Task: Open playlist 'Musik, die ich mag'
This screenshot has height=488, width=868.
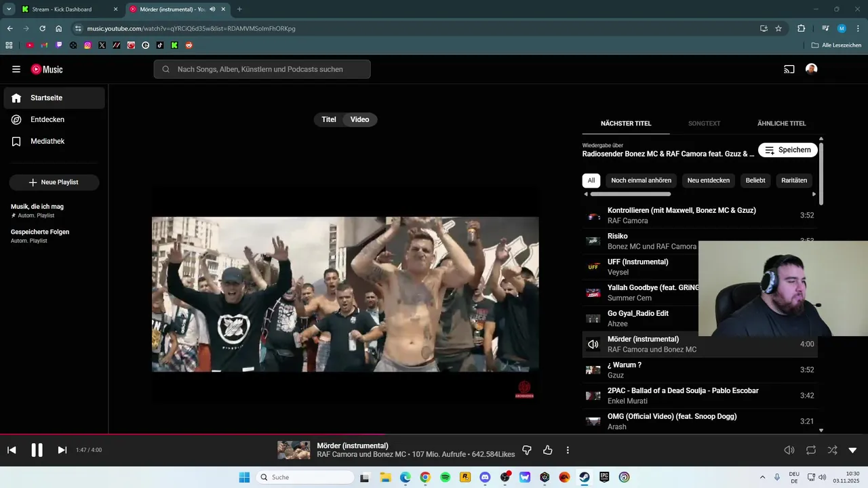Action: point(54,210)
